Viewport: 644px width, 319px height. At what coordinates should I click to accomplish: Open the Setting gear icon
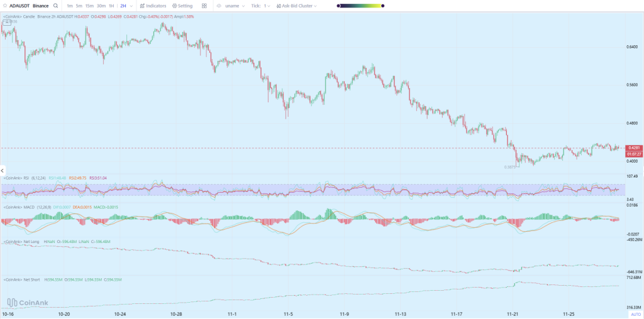(174, 6)
